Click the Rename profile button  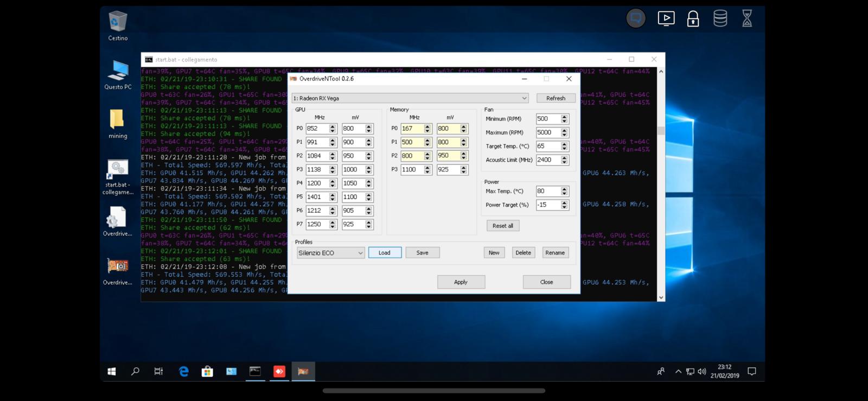click(x=555, y=253)
